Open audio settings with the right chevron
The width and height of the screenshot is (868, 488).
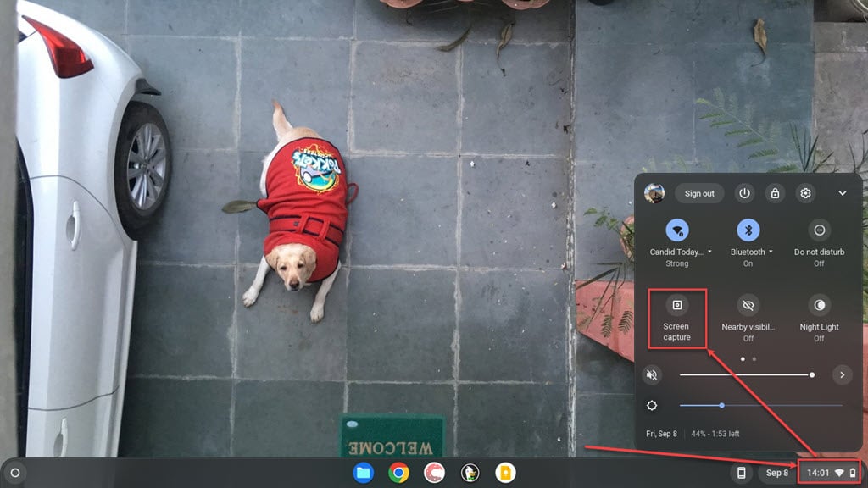click(x=842, y=374)
